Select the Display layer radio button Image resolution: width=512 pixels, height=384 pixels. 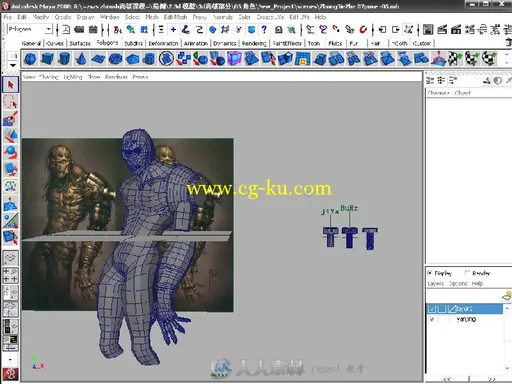click(x=430, y=273)
